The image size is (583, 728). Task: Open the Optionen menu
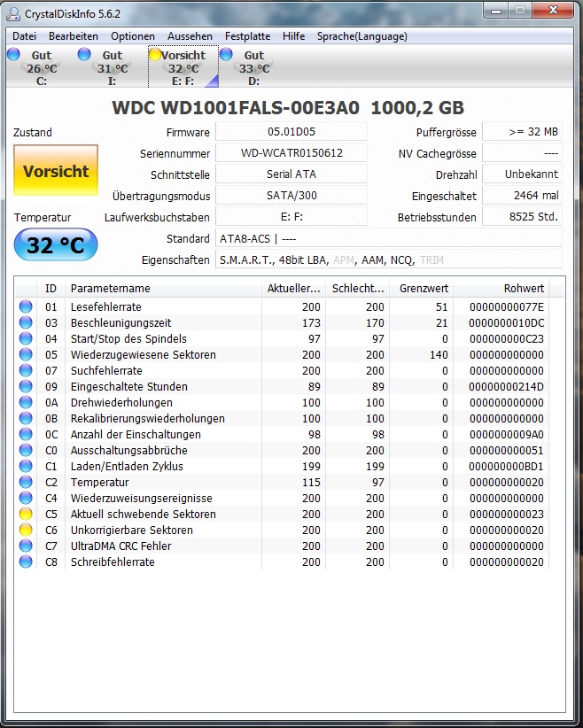click(133, 36)
